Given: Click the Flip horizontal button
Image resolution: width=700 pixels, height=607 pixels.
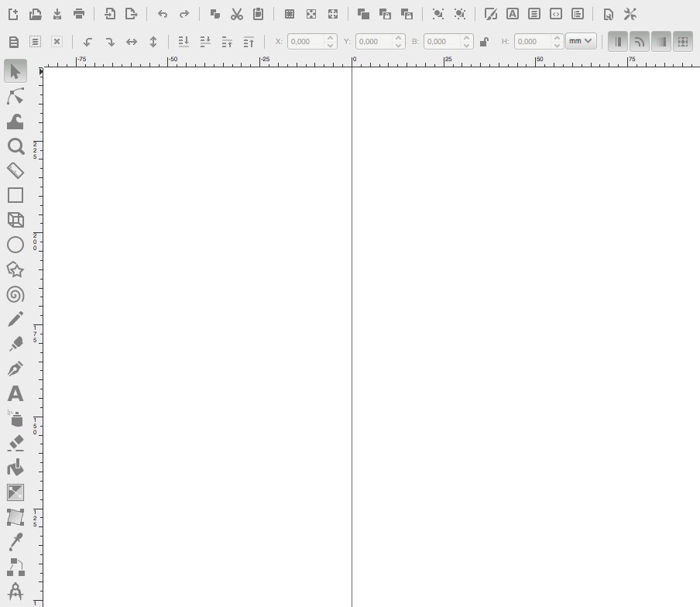Looking at the screenshot, I should (x=132, y=42).
